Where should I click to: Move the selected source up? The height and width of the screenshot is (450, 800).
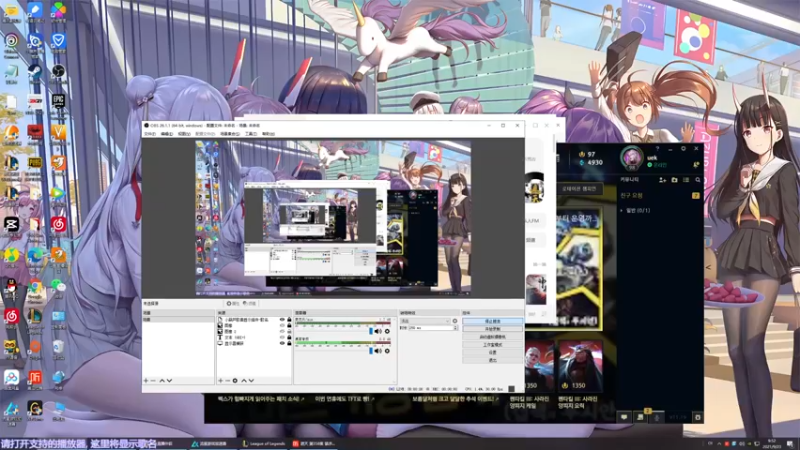click(x=244, y=381)
